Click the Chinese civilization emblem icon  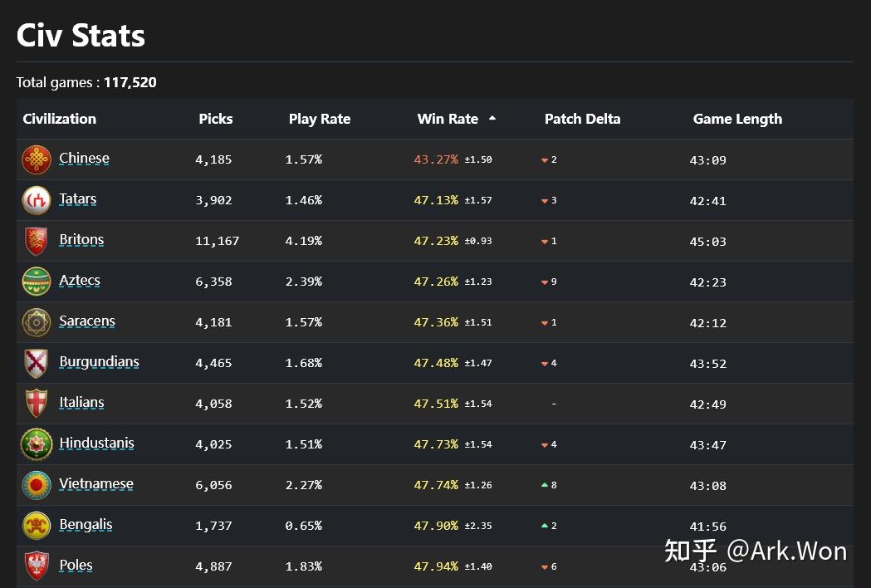pyautogui.click(x=37, y=159)
